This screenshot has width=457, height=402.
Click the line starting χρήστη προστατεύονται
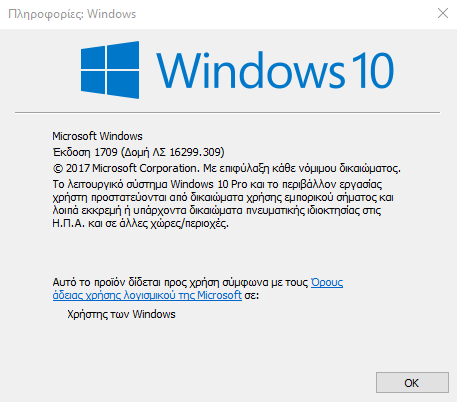click(223, 197)
